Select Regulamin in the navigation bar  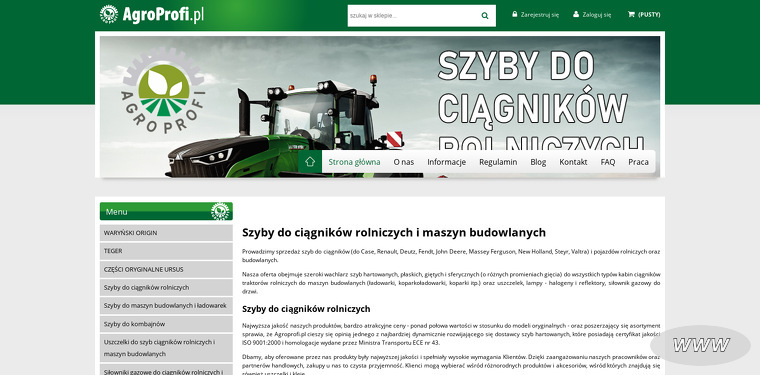point(498,162)
